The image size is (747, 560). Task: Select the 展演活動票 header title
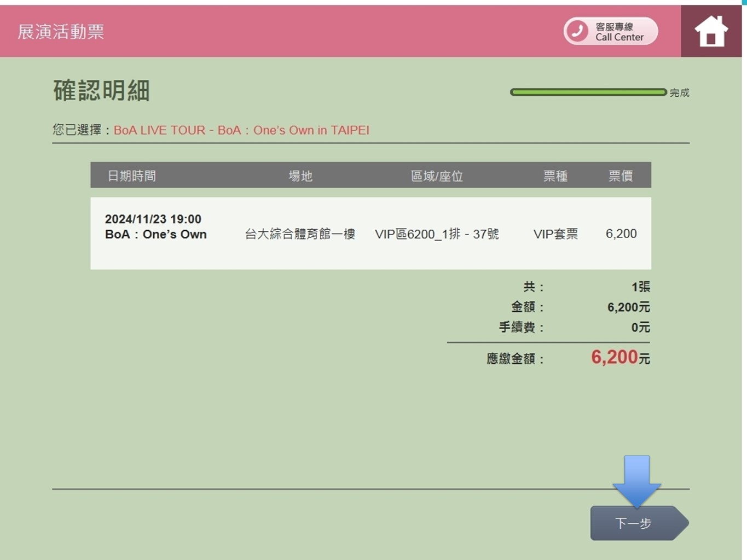(61, 32)
